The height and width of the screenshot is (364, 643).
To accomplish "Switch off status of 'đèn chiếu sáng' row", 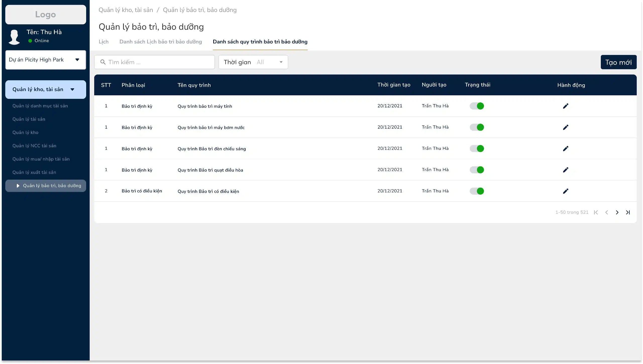I will [x=477, y=149].
